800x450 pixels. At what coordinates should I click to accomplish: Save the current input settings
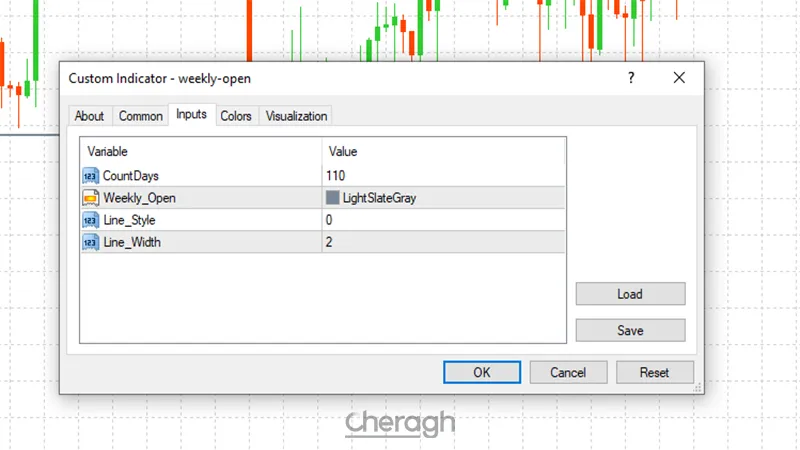[630, 330]
